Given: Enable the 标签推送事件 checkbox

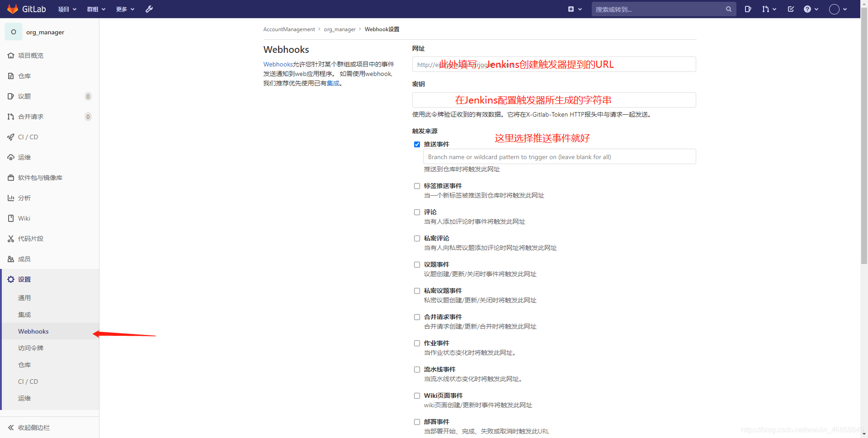Looking at the screenshot, I should pyautogui.click(x=417, y=186).
